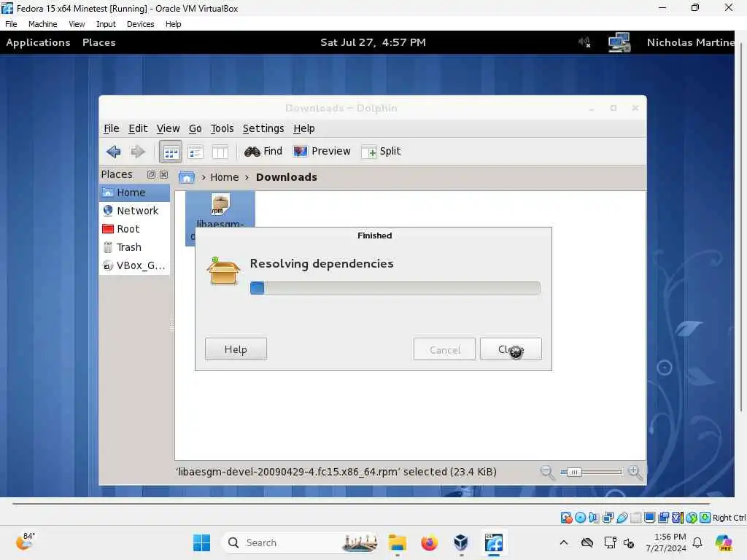
Task: Open the Places menu in Fedora panel
Action: [x=98, y=42]
